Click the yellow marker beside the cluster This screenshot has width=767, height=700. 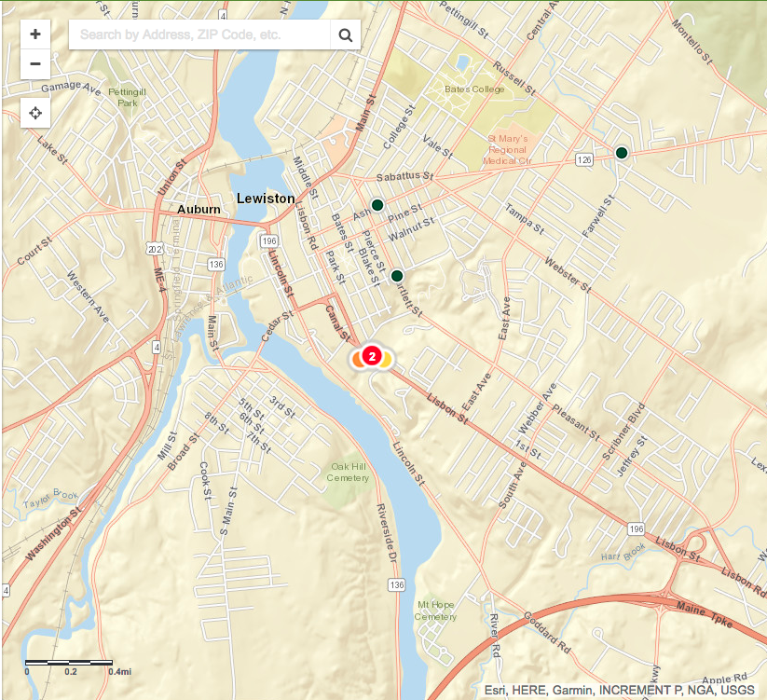[387, 360]
